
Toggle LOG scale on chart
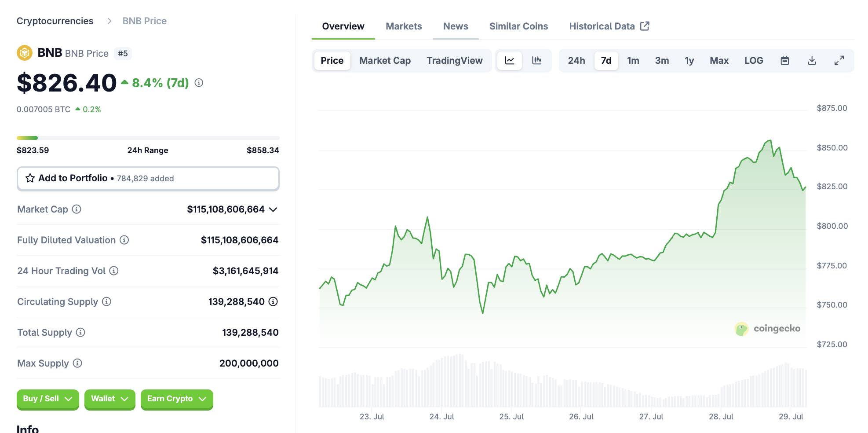754,61
